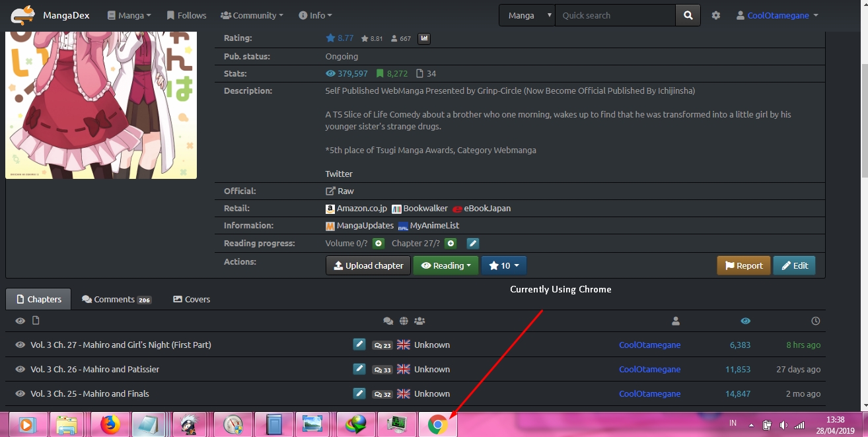Toggle read status eye for Chapter 27
Image resolution: width=868 pixels, height=437 pixels.
click(x=20, y=345)
